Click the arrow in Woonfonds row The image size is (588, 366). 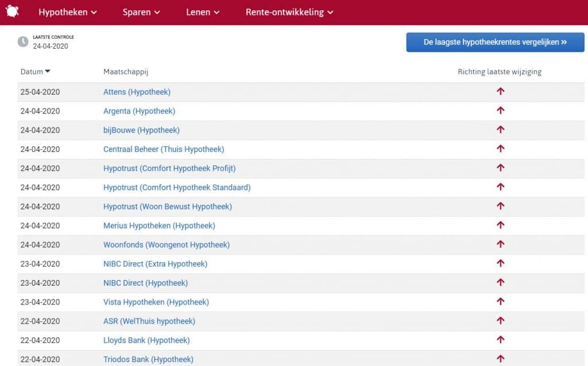point(500,244)
